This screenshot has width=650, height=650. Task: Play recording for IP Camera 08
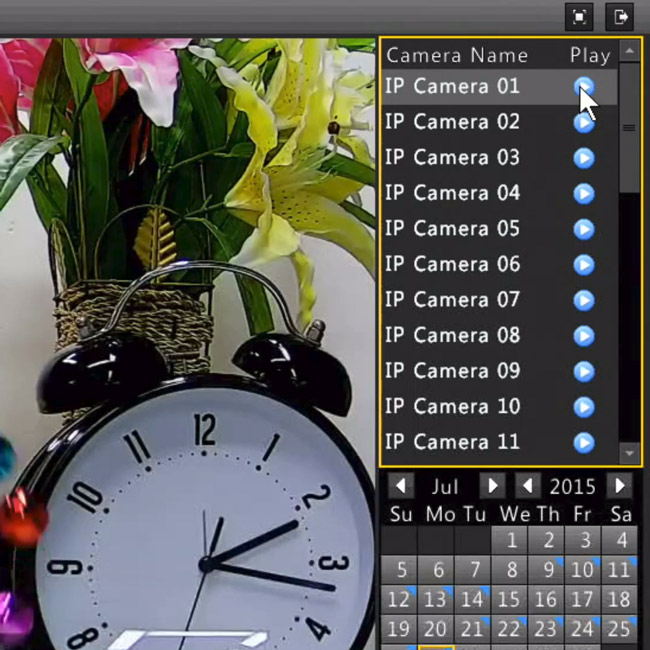click(584, 336)
